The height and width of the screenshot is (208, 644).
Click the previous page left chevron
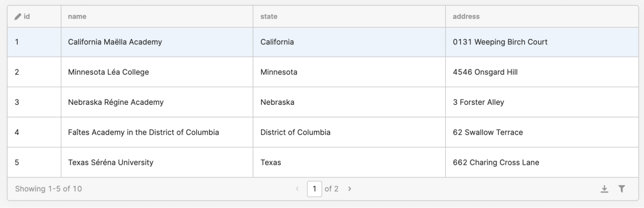click(x=297, y=189)
